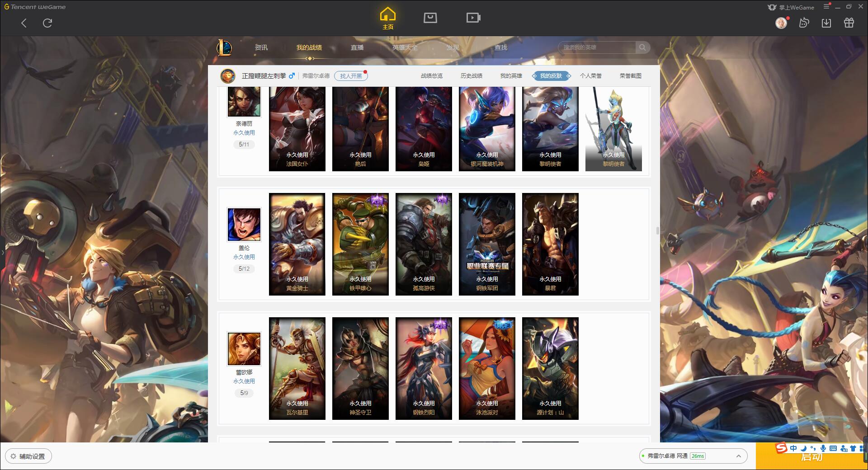This screenshot has height=470, width=868.
Task: Go back with the left arrow
Action: click(x=24, y=23)
